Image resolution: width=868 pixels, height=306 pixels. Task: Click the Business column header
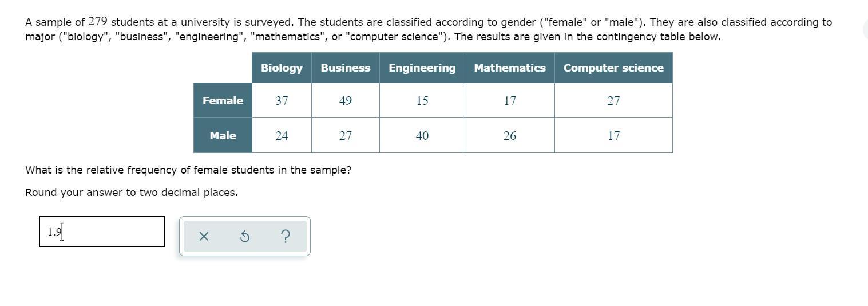(x=345, y=68)
